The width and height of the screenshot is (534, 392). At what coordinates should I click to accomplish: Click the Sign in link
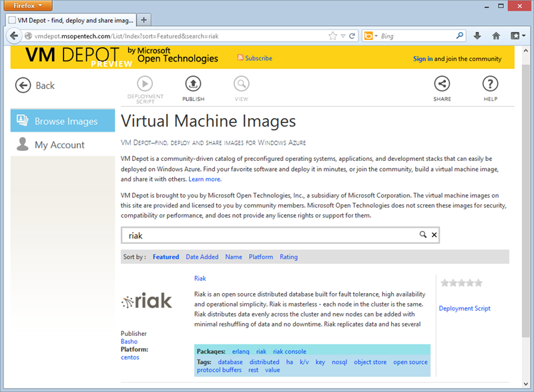click(423, 59)
